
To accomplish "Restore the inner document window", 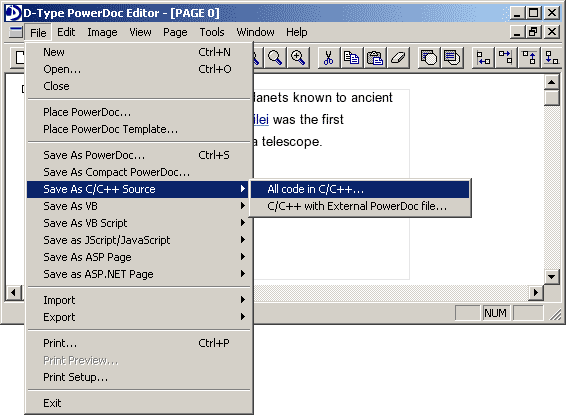I will click(534, 32).
